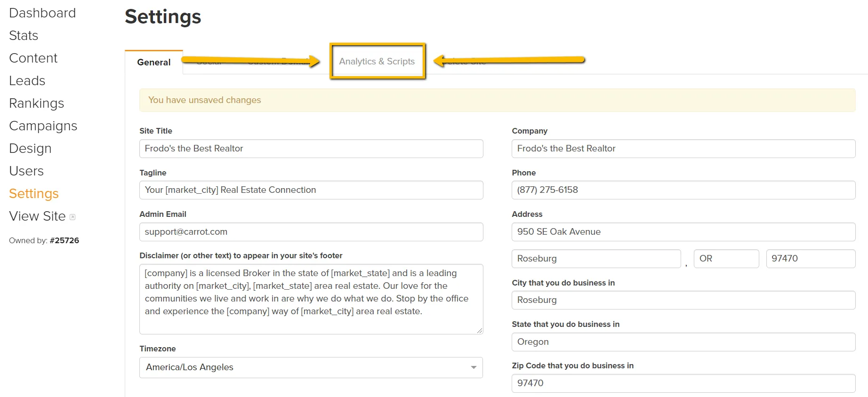The image size is (868, 397).
Task: Open the Design menu item
Action: (30, 149)
